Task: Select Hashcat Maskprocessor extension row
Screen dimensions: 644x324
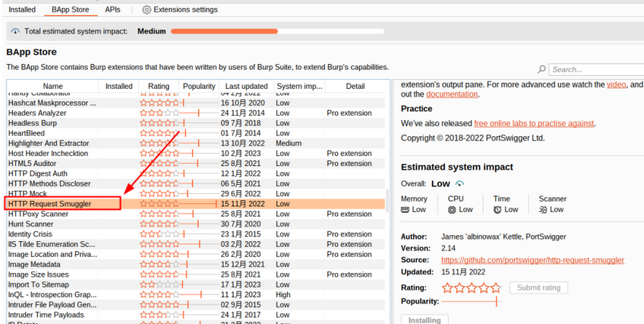Action: (x=195, y=103)
